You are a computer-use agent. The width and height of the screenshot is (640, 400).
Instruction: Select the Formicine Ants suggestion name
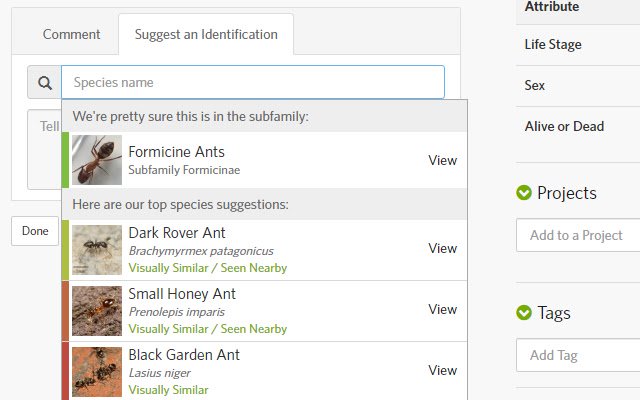pos(176,152)
